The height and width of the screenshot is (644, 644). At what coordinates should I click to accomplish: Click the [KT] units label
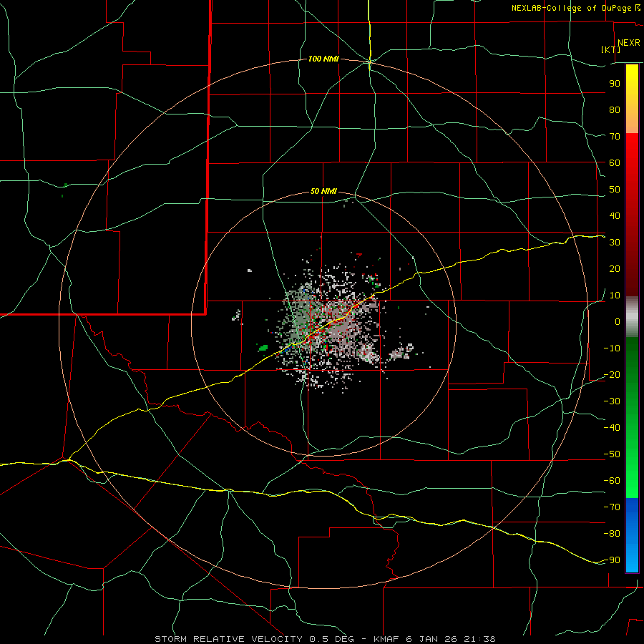[x=611, y=49]
